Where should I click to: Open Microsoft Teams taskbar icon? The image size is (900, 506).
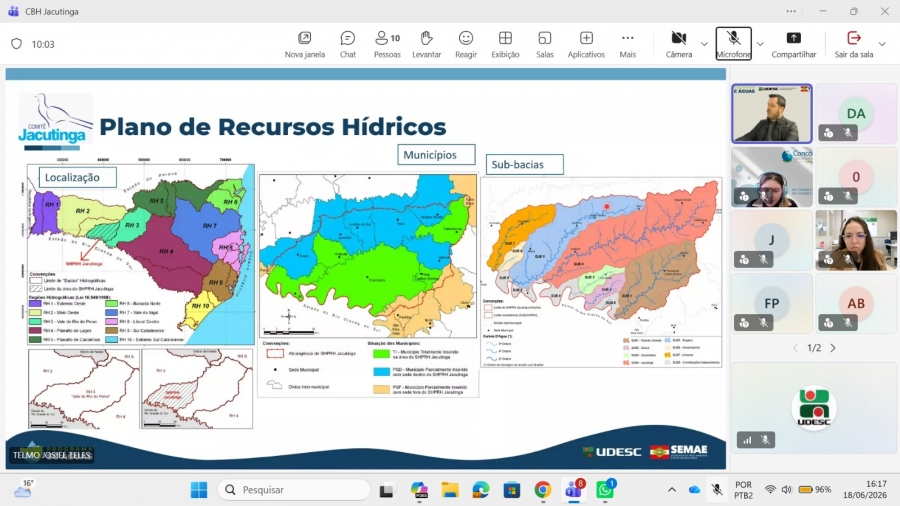574,490
